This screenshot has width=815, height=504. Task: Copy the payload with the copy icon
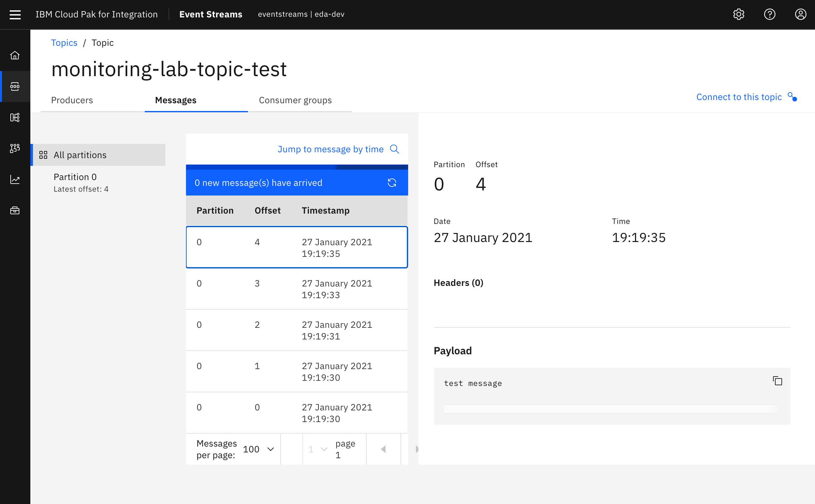click(777, 381)
